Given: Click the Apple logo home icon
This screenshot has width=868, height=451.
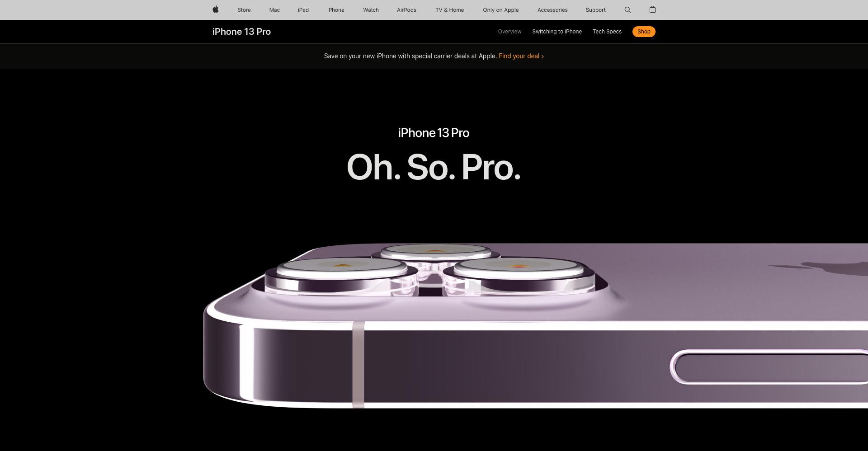Looking at the screenshot, I should click(x=216, y=9).
